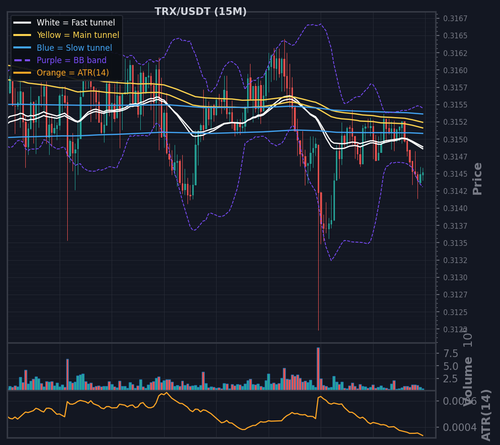Click the 0.3125 price tick label

[455, 312]
